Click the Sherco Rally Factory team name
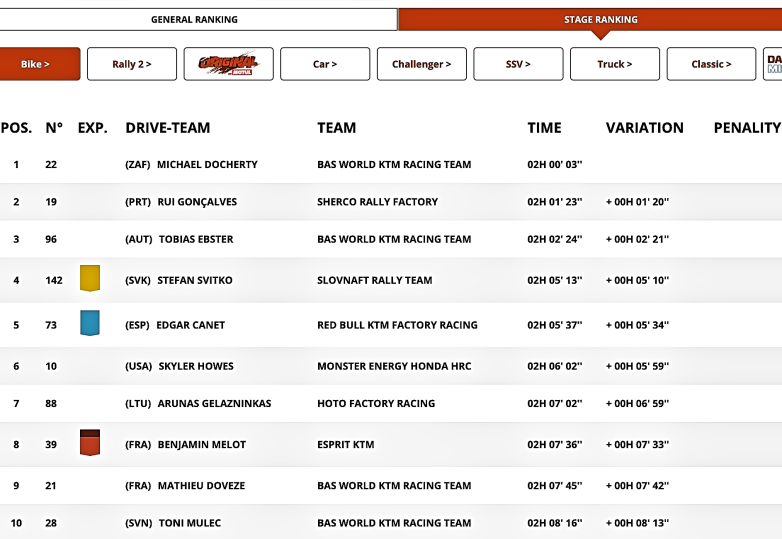 coord(377,202)
